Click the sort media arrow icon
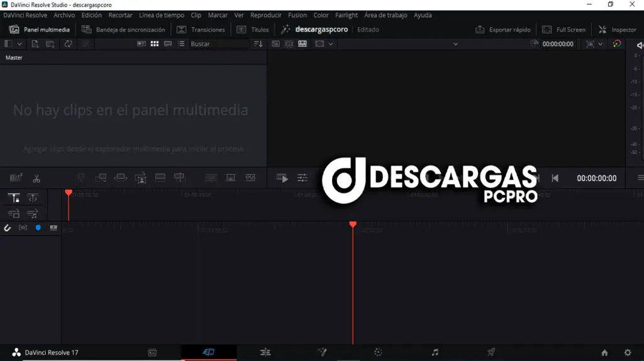The width and height of the screenshot is (644, 361). tap(258, 44)
